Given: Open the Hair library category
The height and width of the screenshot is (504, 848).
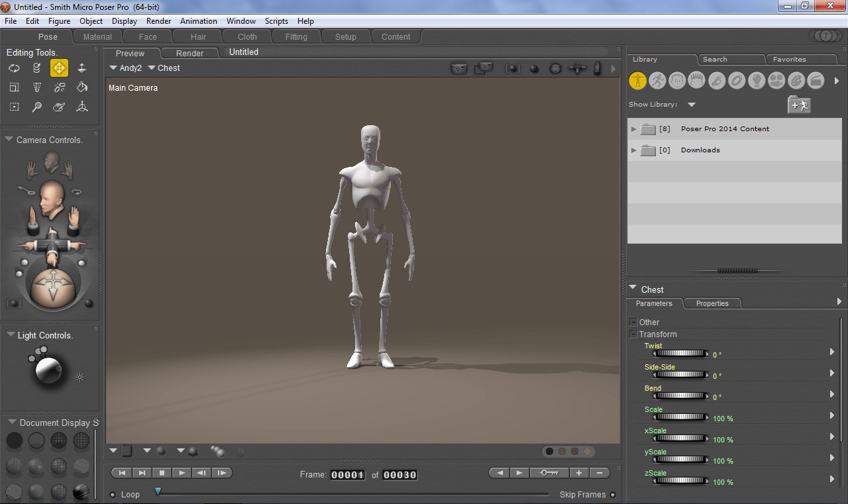Looking at the screenshot, I should (x=696, y=81).
